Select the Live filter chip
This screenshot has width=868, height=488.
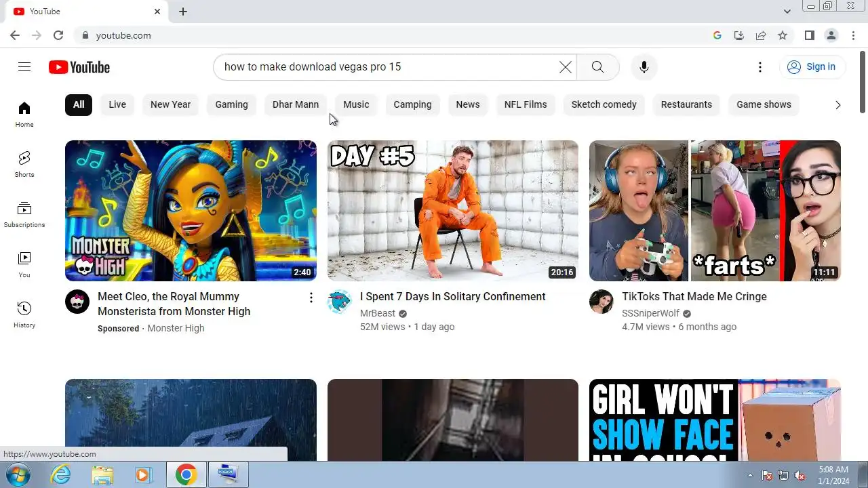(x=117, y=104)
